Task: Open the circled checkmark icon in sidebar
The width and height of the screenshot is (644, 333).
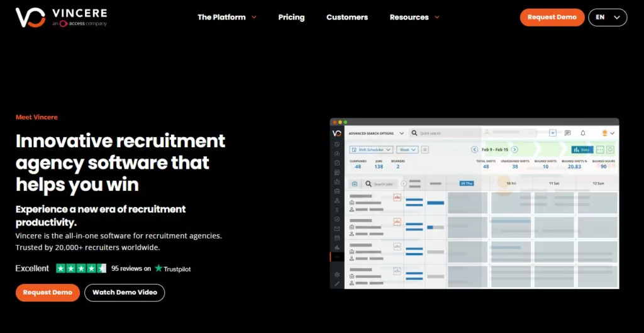Action: pyautogui.click(x=337, y=219)
